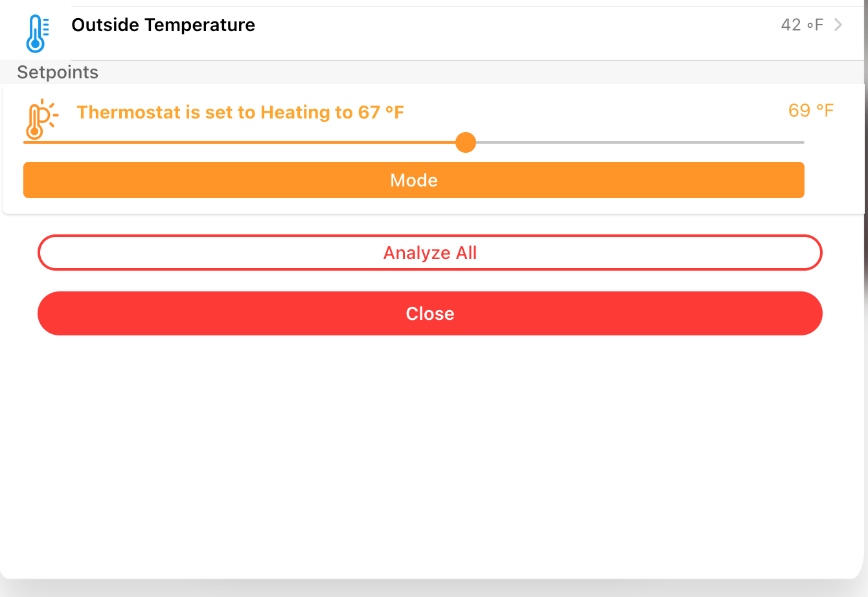The width and height of the screenshot is (868, 597).
Task: Tap the blue thermometer next to Outside Temperature
Action: click(x=36, y=32)
